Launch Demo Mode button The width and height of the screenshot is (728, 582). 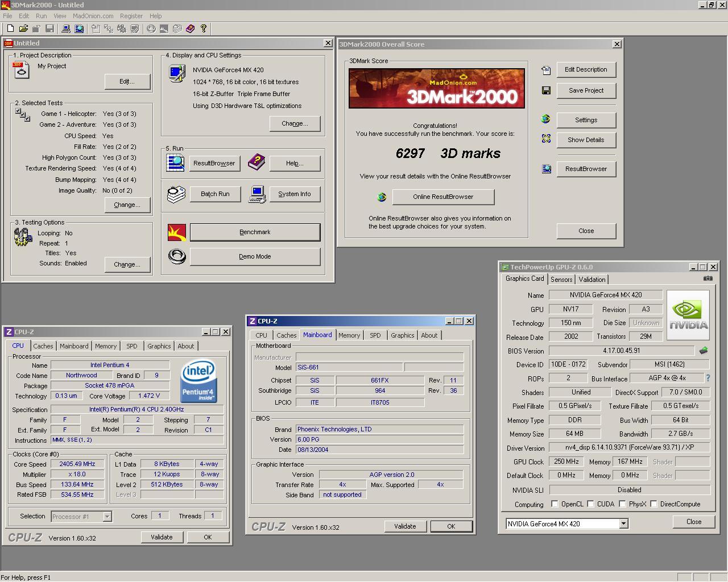[x=255, y=256]
